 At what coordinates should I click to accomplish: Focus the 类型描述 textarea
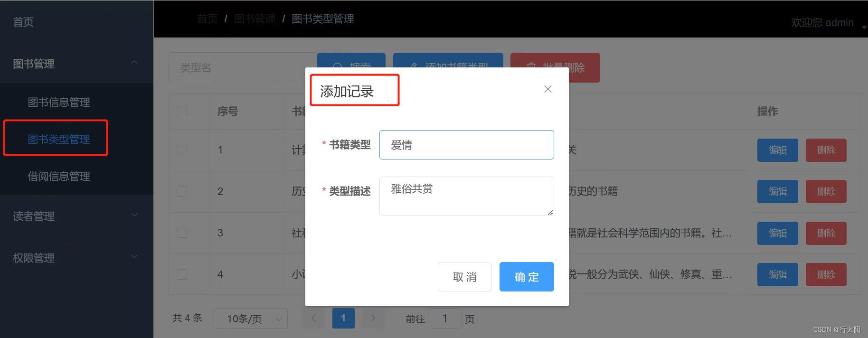(x=467, y=196)
